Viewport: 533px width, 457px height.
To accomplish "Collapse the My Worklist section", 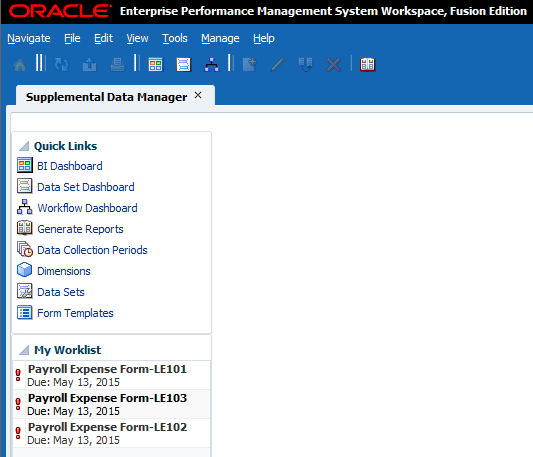I will coord(24,350).
